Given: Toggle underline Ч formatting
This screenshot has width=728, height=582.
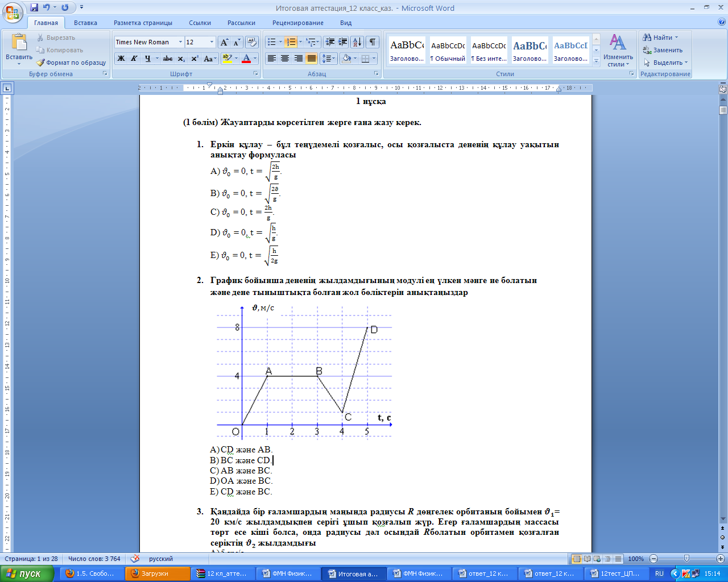Looking at the screenshot, I should (148, 59).
